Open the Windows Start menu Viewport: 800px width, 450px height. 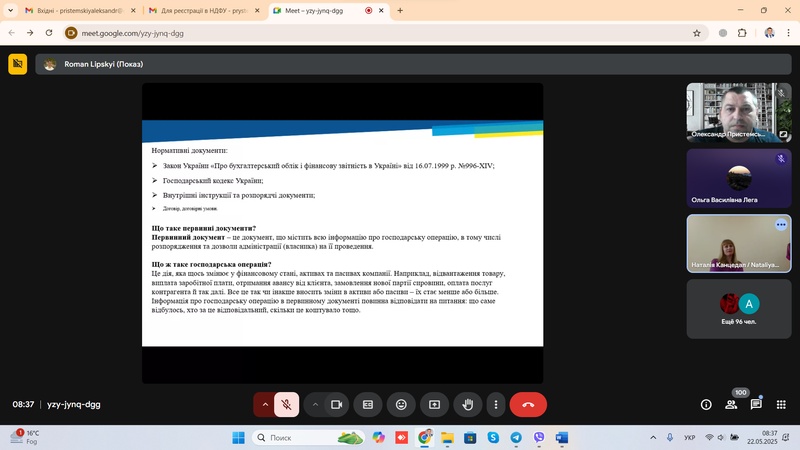click(238, 438)
